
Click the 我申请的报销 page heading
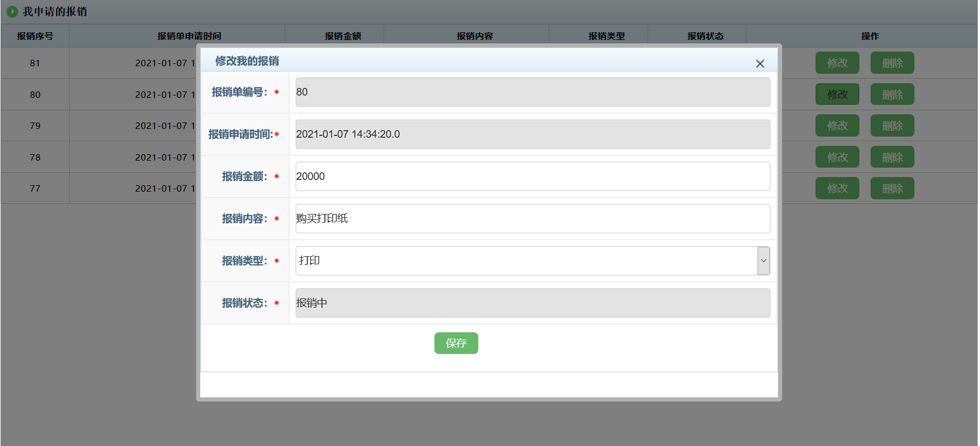coord(55,12)
